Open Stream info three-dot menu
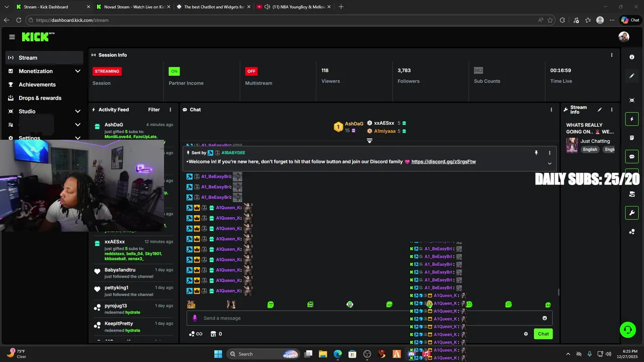This screenshot has width=644, height=362. pyautogui.click(x=612, y=110)
